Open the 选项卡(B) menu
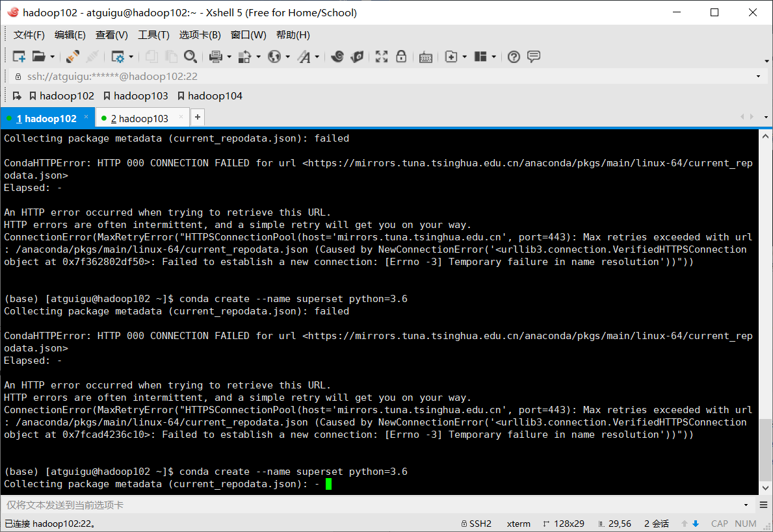Screen dimensions: 773x532 [200, 35]
